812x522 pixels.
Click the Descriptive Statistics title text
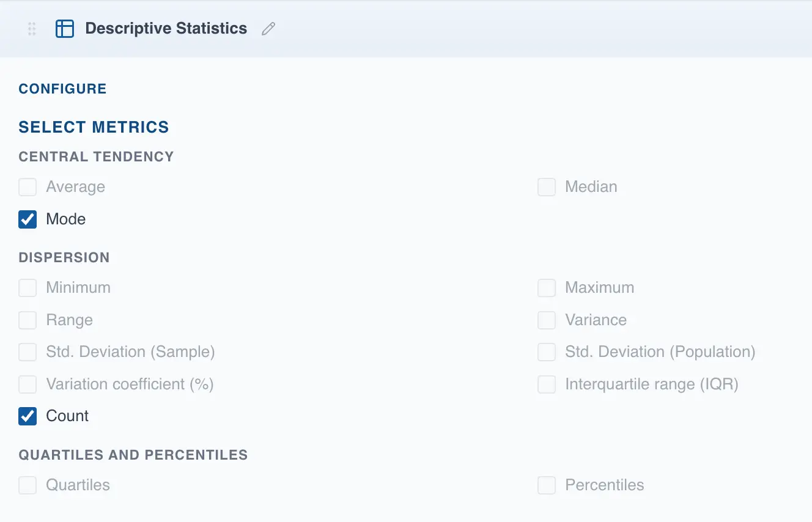point(165,28)
